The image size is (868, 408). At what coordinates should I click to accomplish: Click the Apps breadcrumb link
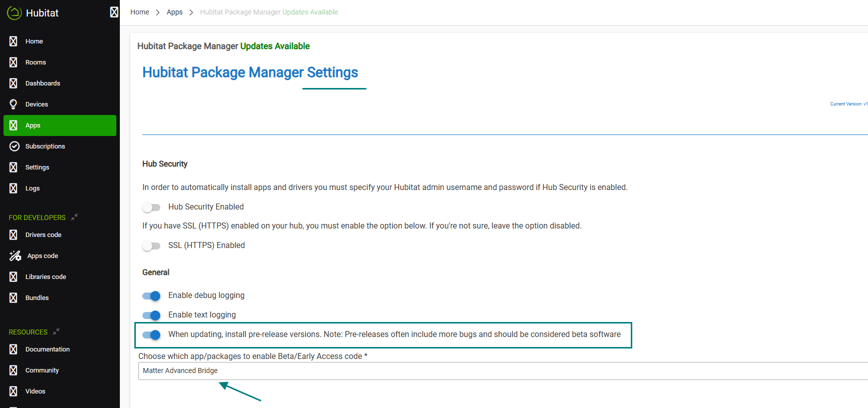(174, 12)
